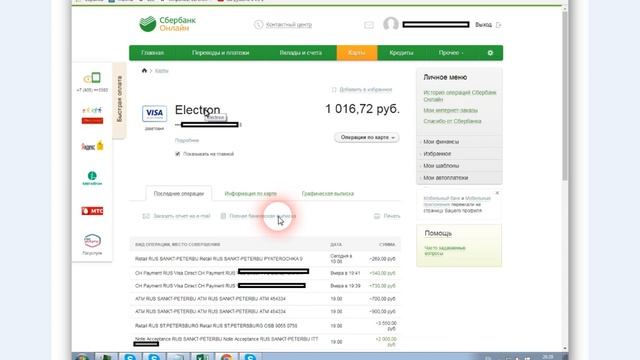Switch to the Последние операции tab
Viewport: 640px width, 360px height.
coord(179,193)
